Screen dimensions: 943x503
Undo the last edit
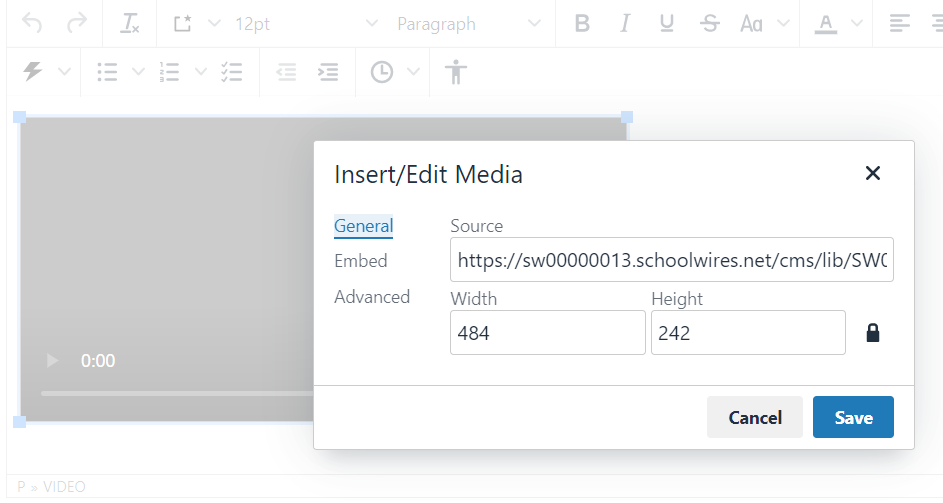point(32,23)
